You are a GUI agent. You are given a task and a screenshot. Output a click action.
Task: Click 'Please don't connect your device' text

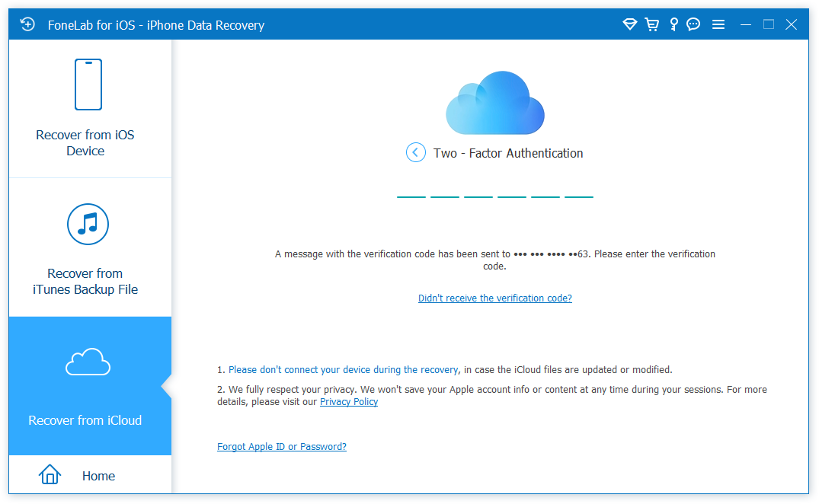(x=343, y=369)
